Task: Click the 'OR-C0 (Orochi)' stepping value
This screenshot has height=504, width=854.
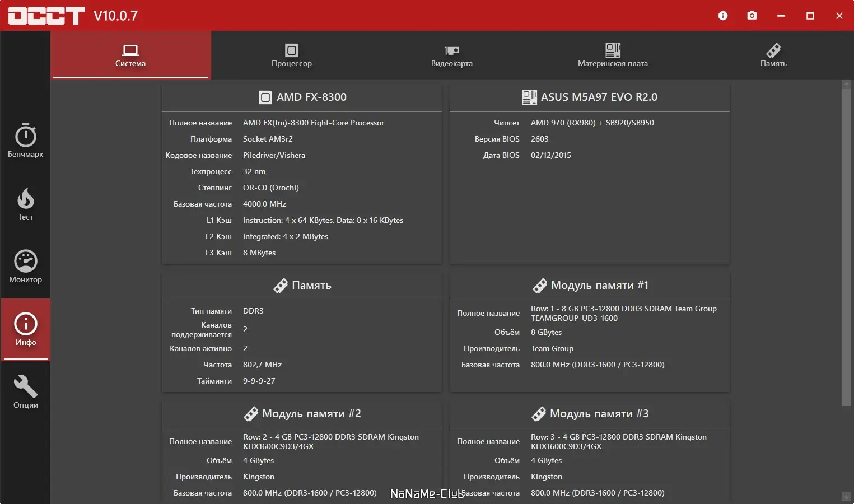Action: [271, 188]
